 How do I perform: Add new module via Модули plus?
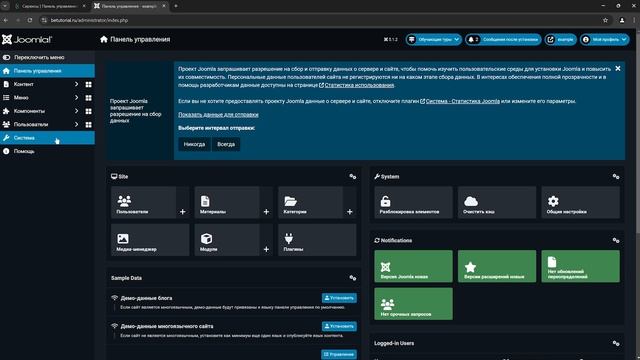point(266,249)
